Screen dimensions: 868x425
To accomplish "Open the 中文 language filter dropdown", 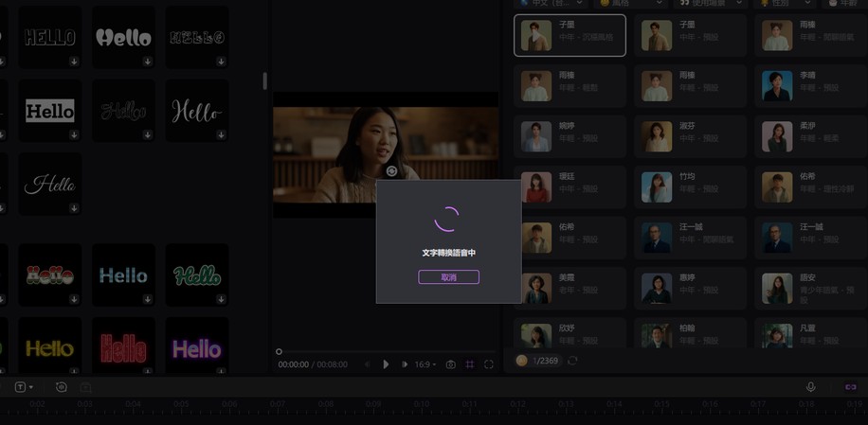I will (552, 4).
